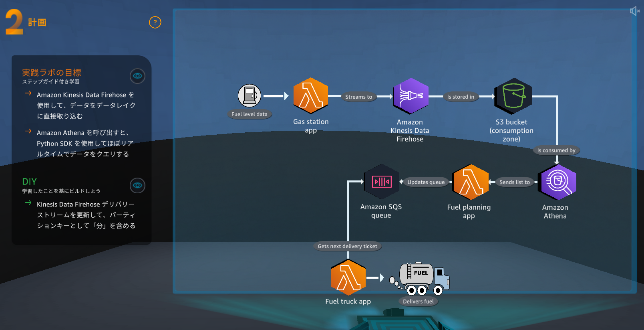Select the Fuel planning app Lambda icon
The height and width of the screenshot is (330, 644).
471,182
